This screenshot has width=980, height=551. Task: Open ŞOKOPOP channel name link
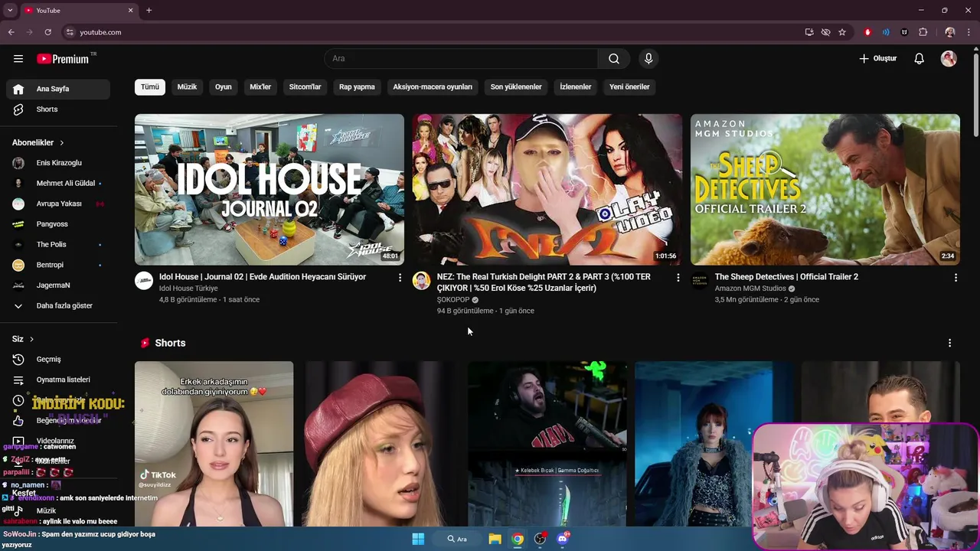click(x=453, y=300)
